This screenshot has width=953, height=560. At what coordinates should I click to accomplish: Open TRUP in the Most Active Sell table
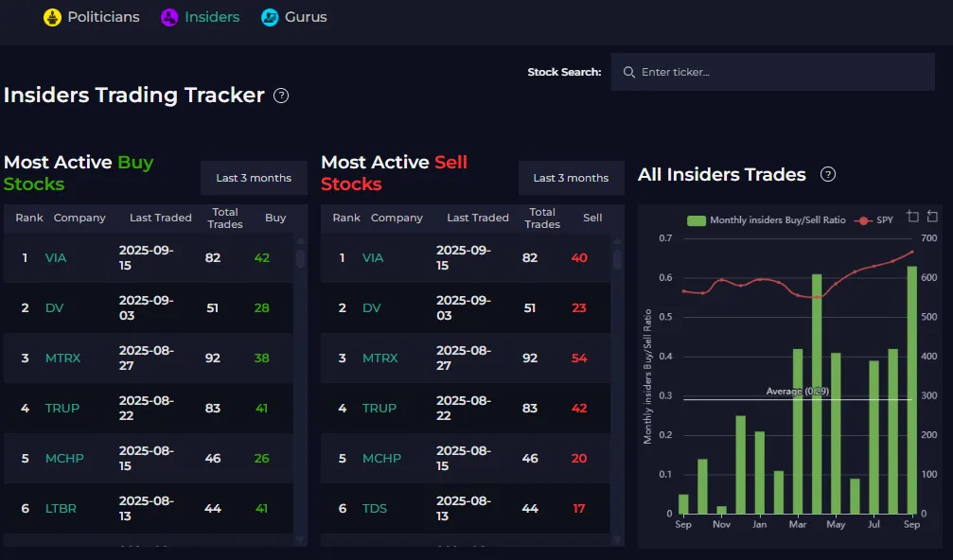(379, 408)
